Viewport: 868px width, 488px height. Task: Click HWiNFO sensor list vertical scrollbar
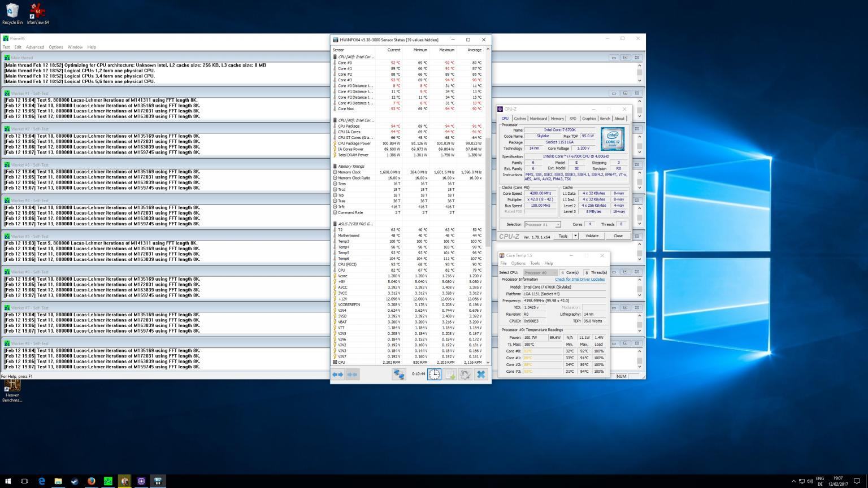pos(488,207)
